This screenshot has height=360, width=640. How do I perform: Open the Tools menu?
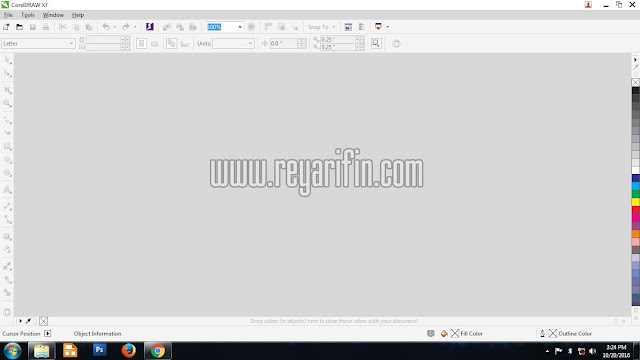pyautogui.click(x=28, y=15)
